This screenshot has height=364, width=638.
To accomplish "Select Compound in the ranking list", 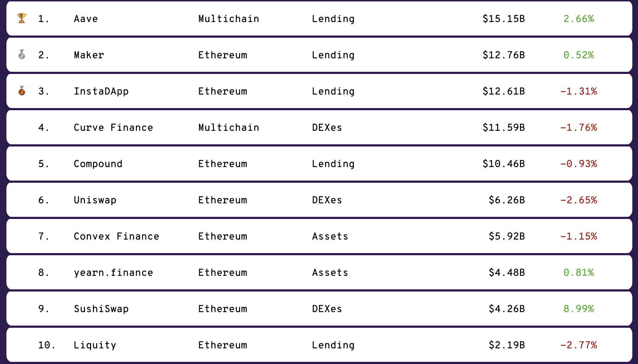I will click(x=98, y=164).
